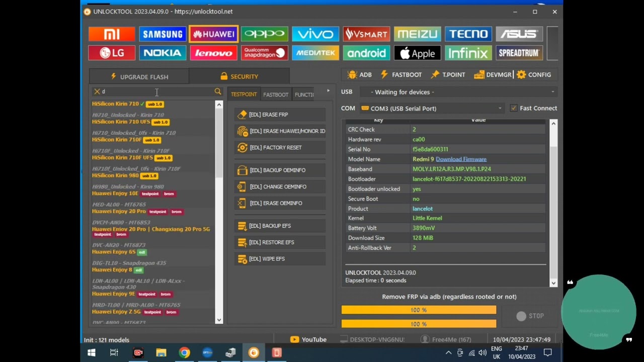
Task: Run [EDL] RESTORE EFS
Action: (x=280, y=243)
